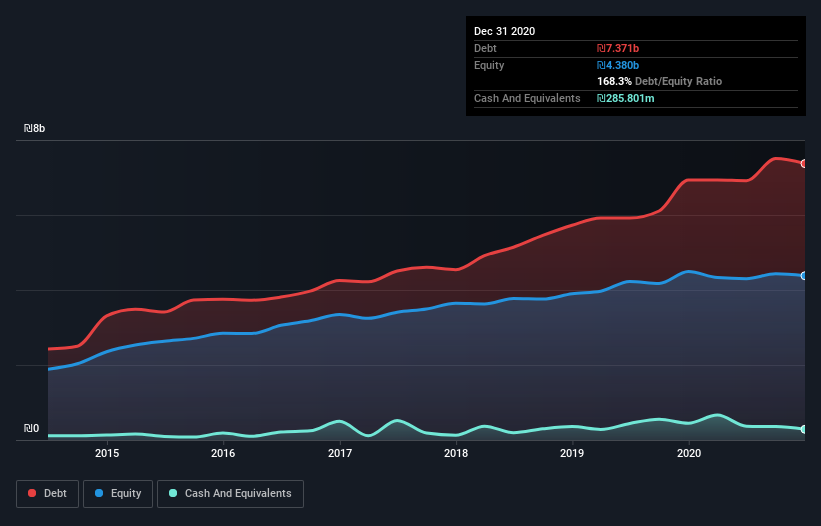821x526 pixels.
Task: Click the ₪4.380b equity value
Action: click(618, 65)
